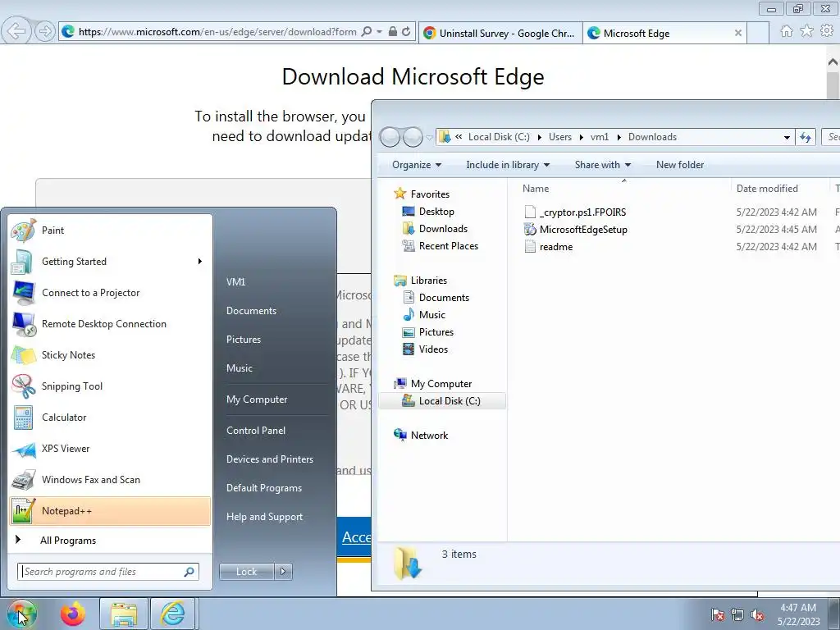This screenshot has height=630, width=840.
Task: Click the IE page scrollbar up arrow
Action: pos(833,62)
